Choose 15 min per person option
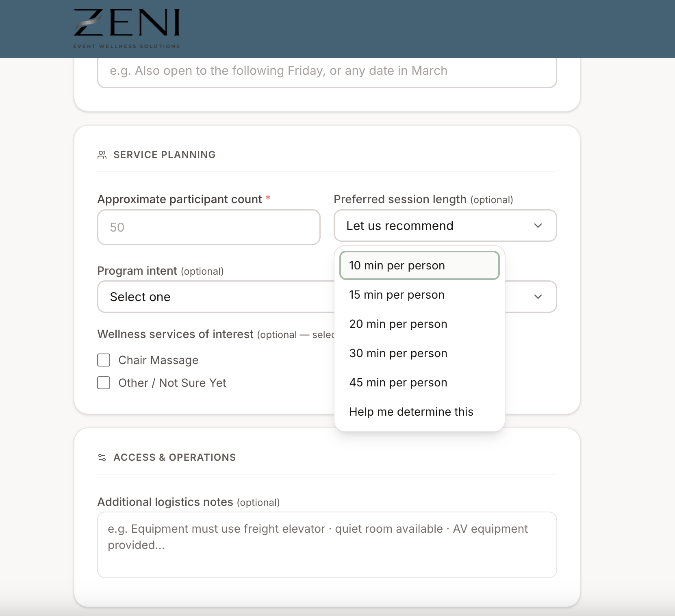675x616 pixels. 419,295
